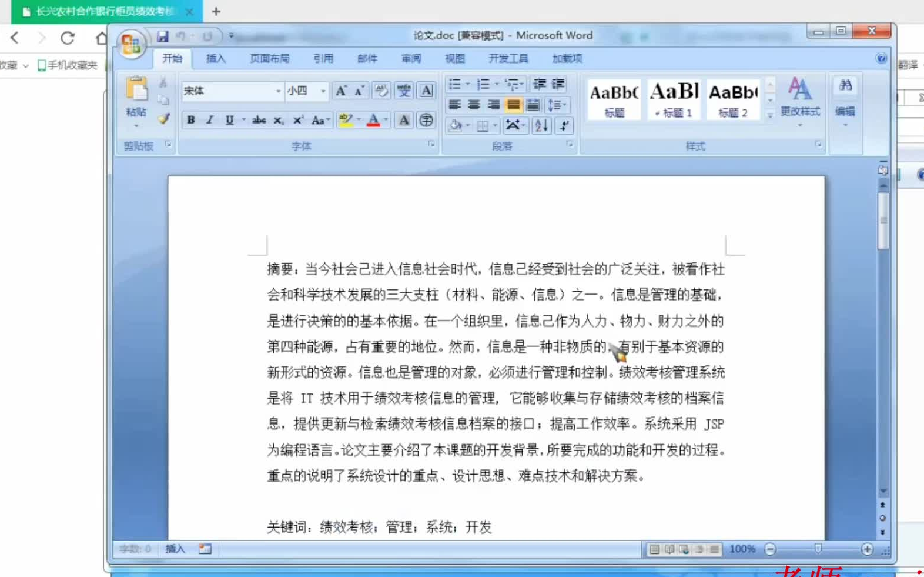Switch to the 审阅 ribbon tab
Screen dimensions: 924x577
click(411, 58)
